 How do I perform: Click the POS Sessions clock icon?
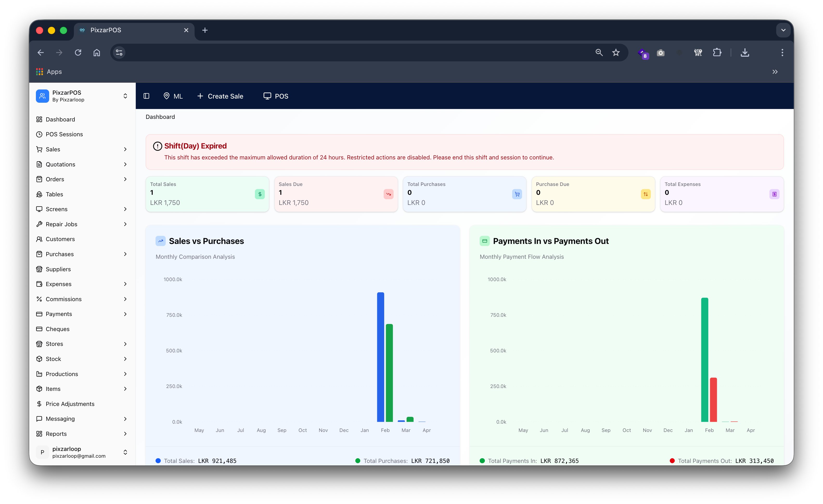click(40, 134)
